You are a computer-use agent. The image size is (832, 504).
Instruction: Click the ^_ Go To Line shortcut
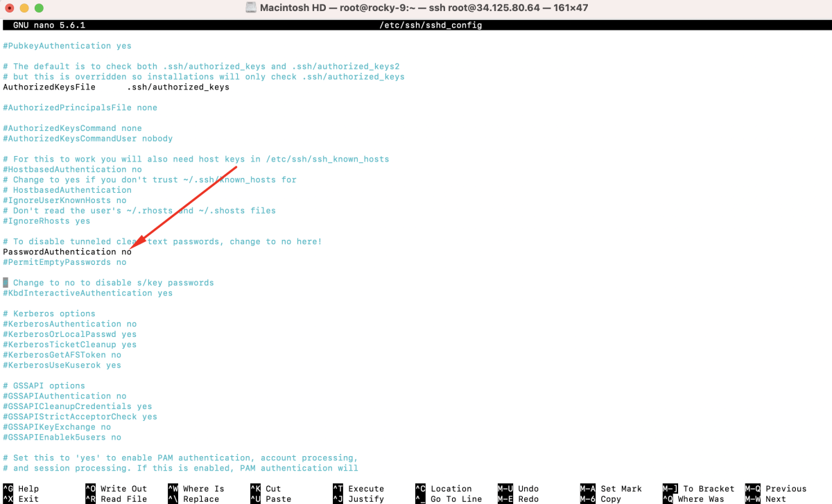[449, 499]
